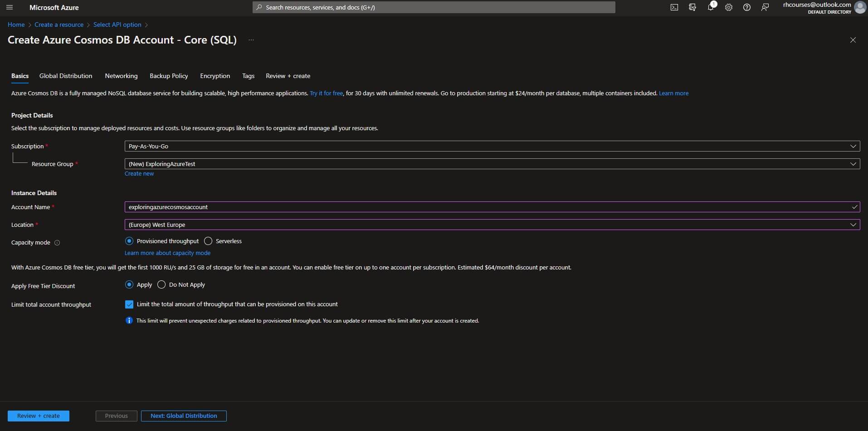The width and height of the screenshot is (868, 431).
Task: Switch to the Global Distribution tab
Action: pos(66,76)
